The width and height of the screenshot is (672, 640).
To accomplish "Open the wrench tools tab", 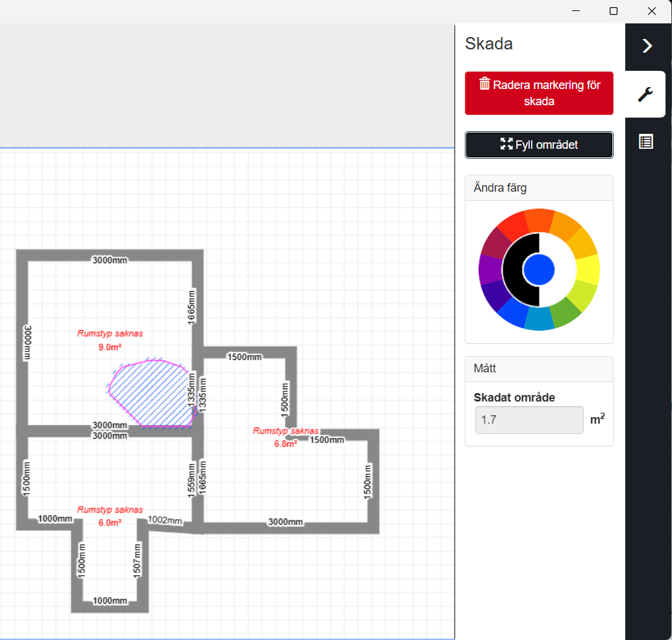I will 645,94.
